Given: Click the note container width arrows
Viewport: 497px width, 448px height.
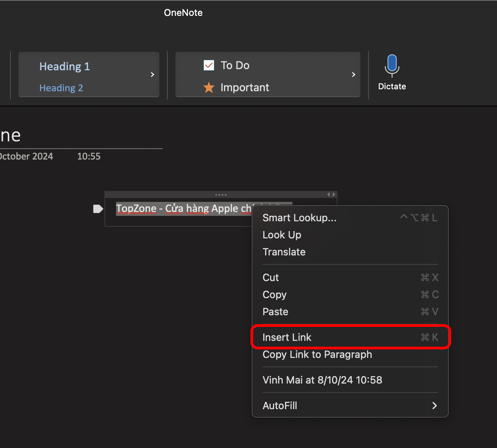Looking at the screenshot, I should click(331, 194).
